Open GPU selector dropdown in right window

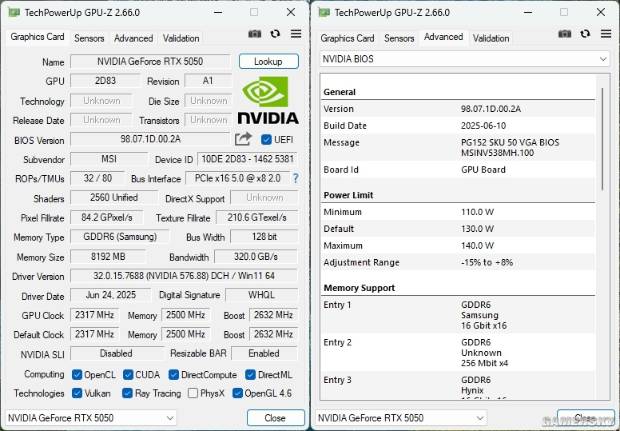click(401, 418)
